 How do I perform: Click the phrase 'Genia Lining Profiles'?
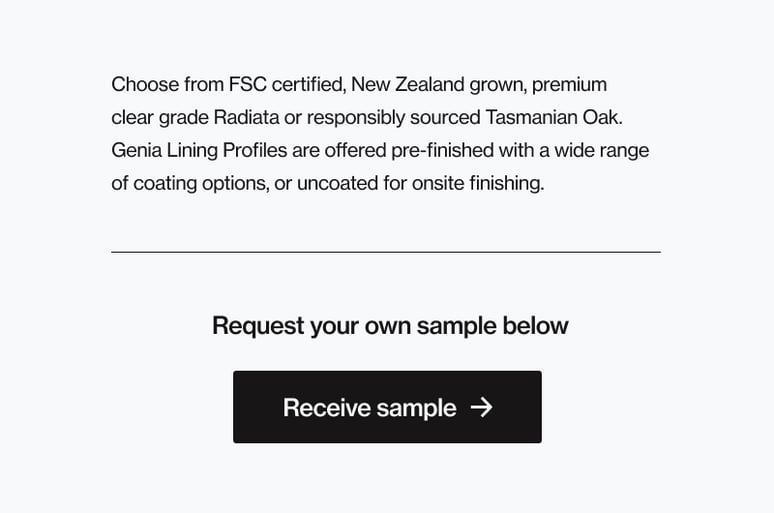click(199, 151)
